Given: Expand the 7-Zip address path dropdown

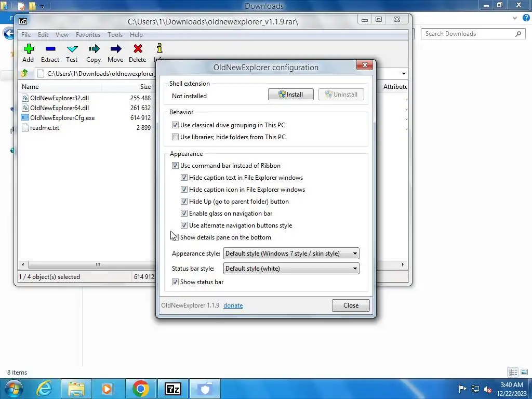Looking at the screenshot, I should point(403,74).
